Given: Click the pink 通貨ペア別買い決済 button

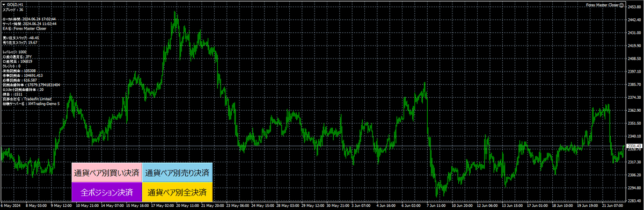Looking at the screenshot, I should 107,173.
